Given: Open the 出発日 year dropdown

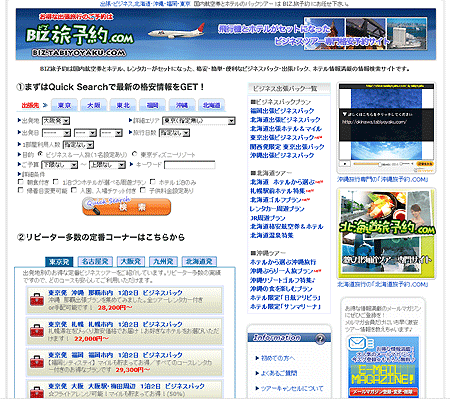Looking at the screenshot, I should coord(56,133).
